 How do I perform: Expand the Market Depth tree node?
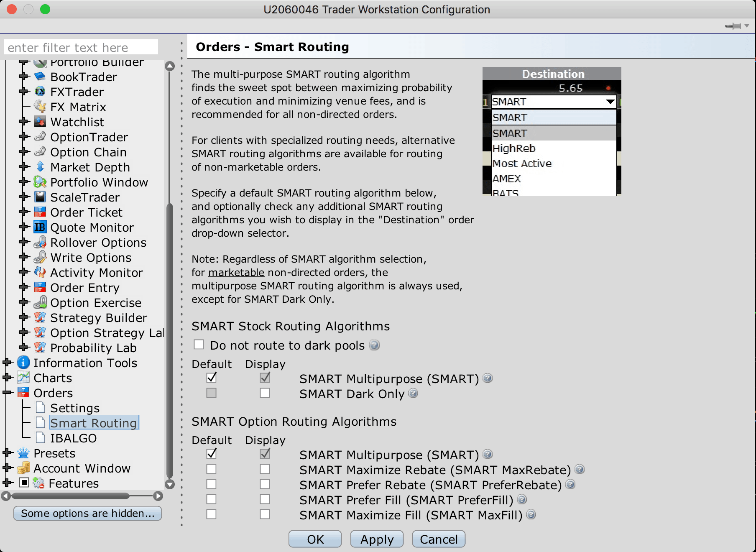point(24,167)
